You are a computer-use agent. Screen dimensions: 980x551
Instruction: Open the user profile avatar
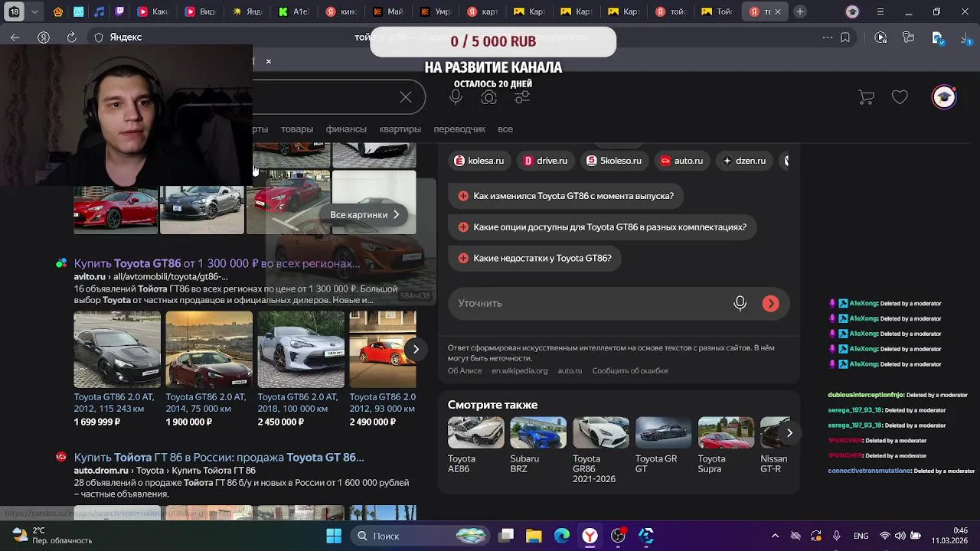coord(944,97)
